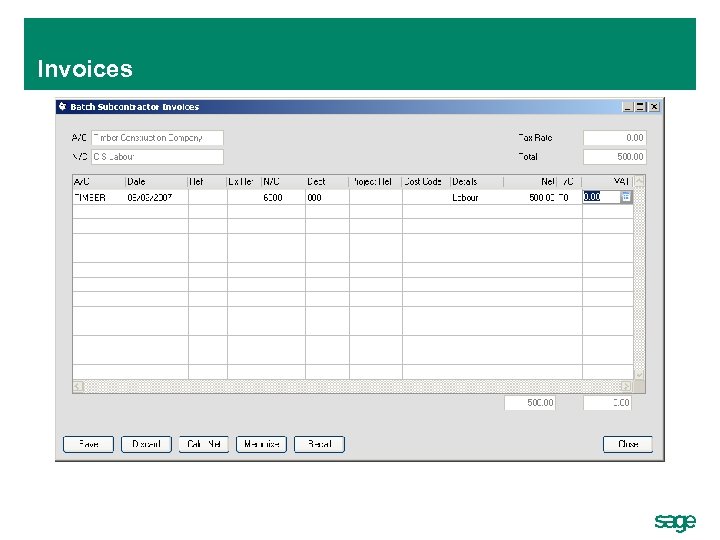Select the 05/03/2007 date cell
The image size is (720, 540).
click(157, 197)
